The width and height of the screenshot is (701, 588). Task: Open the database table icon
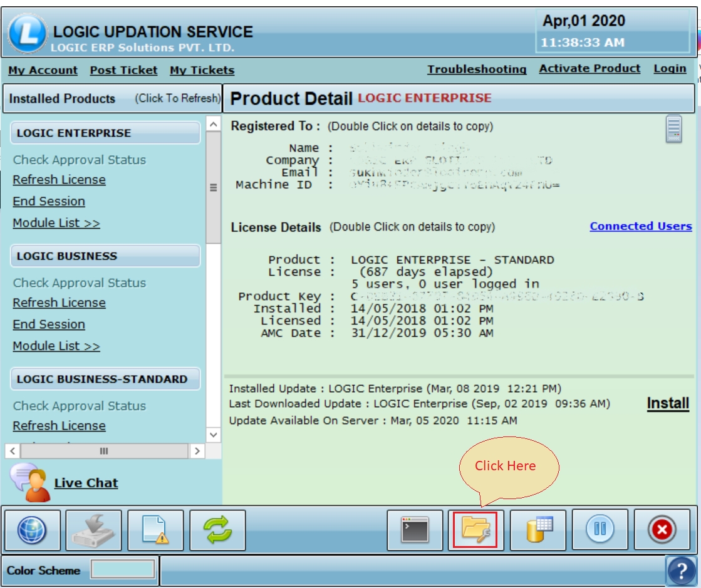pyautogui.click(x=538, y=530)
